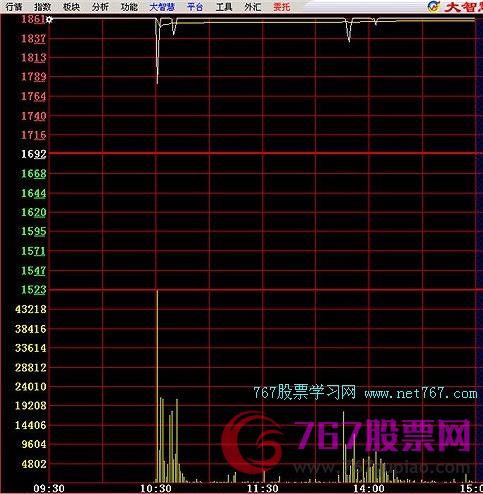Open the 分析 menu
The image size is (483, 494).
[100, 7]
